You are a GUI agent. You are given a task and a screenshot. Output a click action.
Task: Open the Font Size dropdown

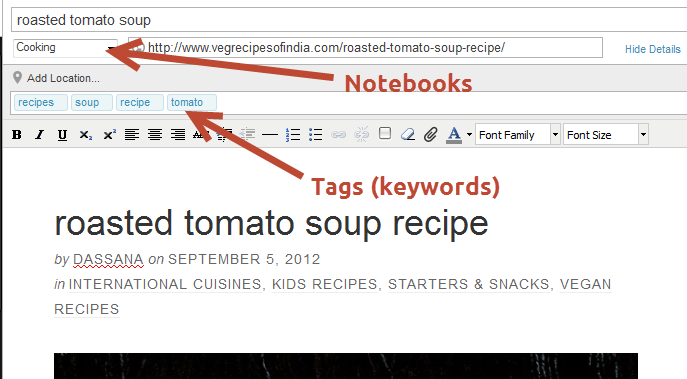pyautogui.click(x=606, y=135)
